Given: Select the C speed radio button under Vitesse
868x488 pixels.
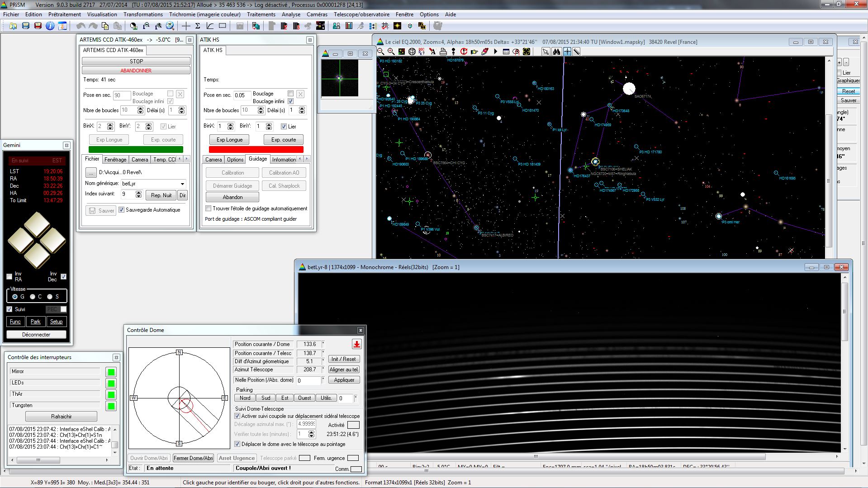Looking at the screenshot, I should [x=33, y=297].
